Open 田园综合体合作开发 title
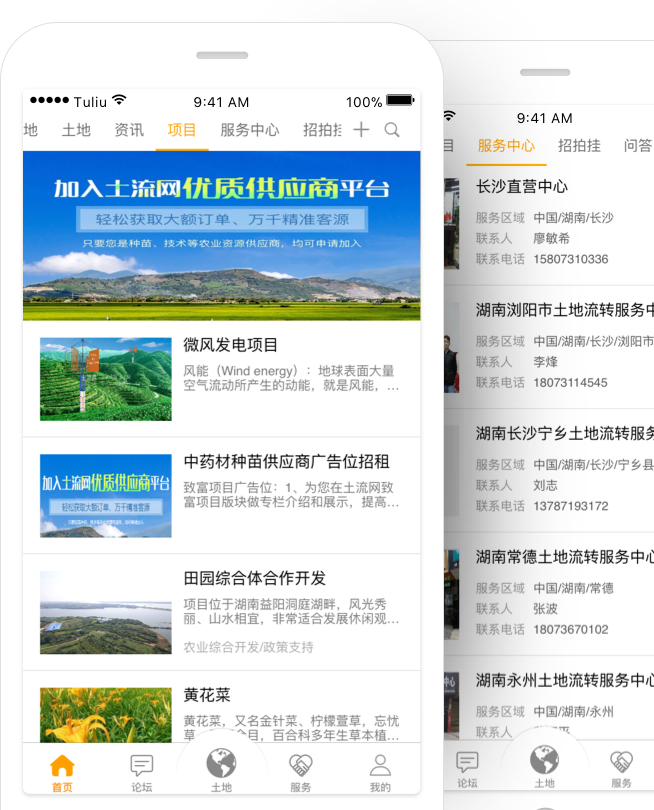The image size is (654, 810). (x=255, y=578)
